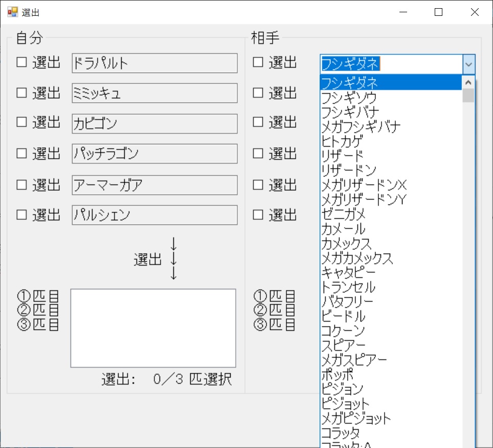Viewport: 493px width, 448px height.
Task: Check fourth 選出 box under 相手
Action: coord(258,153)
